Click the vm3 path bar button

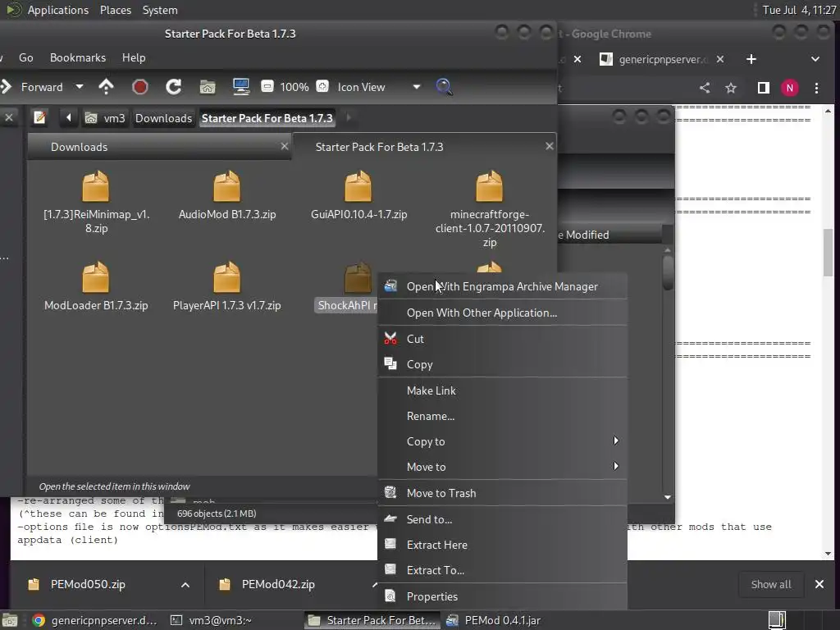[x=106, y=118]
